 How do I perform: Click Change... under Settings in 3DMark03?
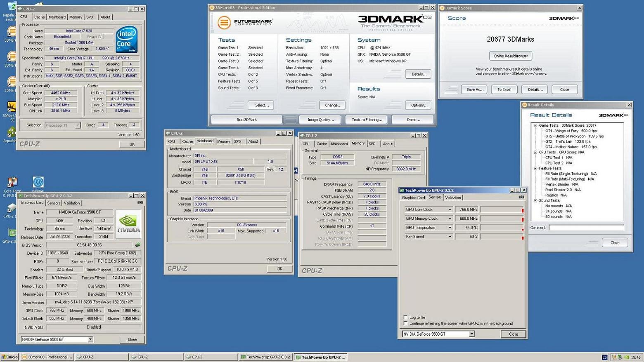point(332,105)
